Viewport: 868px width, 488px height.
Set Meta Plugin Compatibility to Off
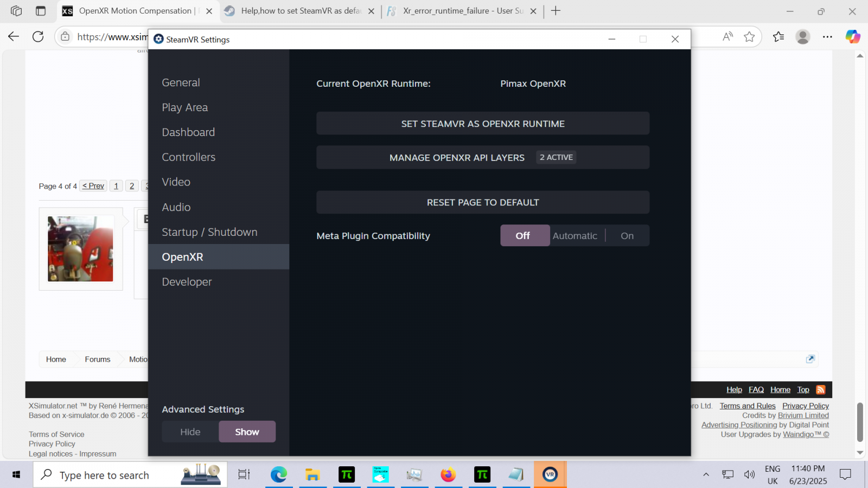tap(525, 236)
